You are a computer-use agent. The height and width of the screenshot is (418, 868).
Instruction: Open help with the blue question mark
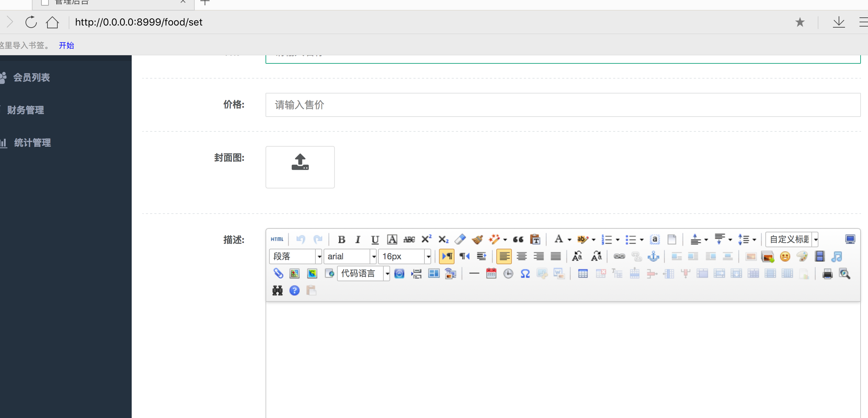[294, 290]
